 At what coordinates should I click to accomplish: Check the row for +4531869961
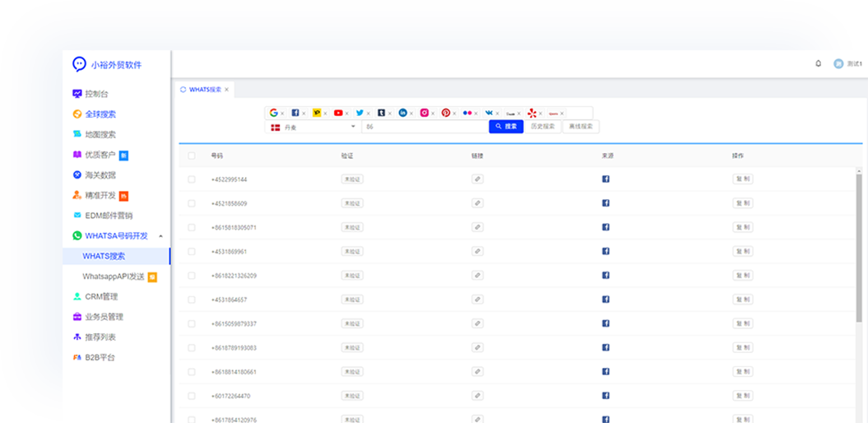(x=192, y=251)
